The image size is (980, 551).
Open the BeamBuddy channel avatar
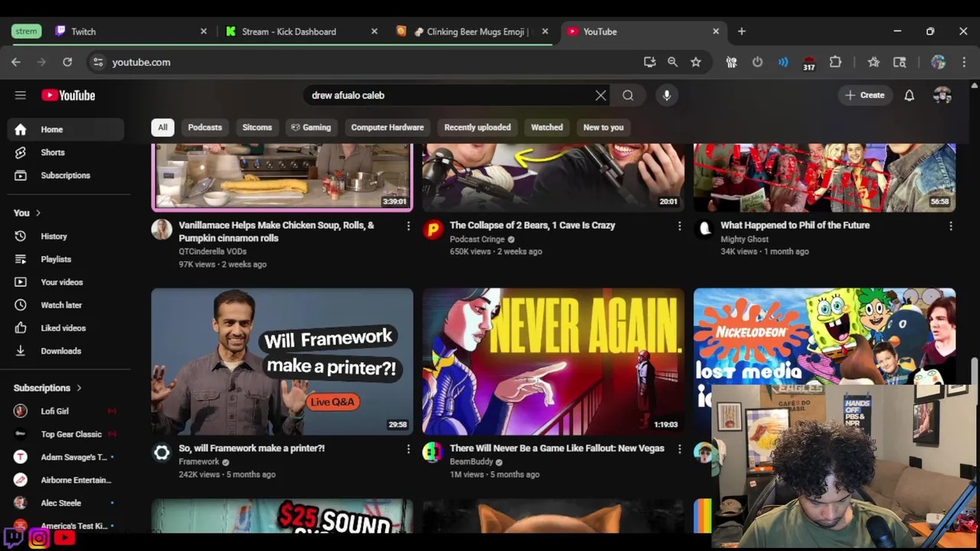[x=433, y=452]
